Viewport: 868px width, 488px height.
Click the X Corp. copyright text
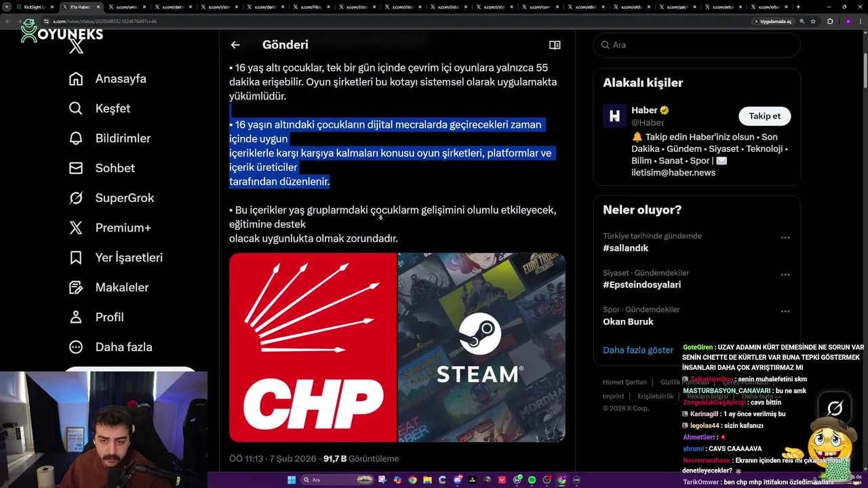point(626,408)
